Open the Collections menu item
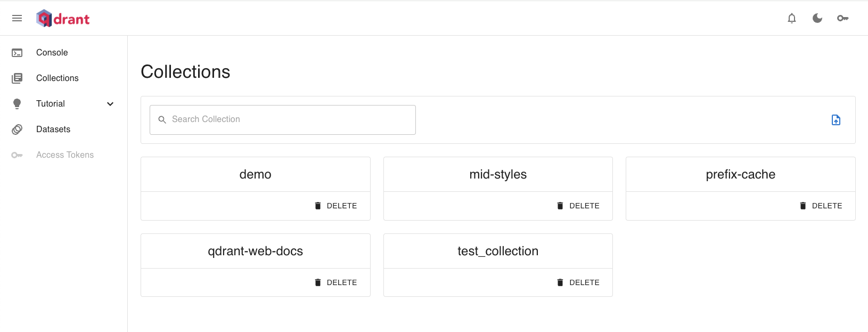 (58, 78)
